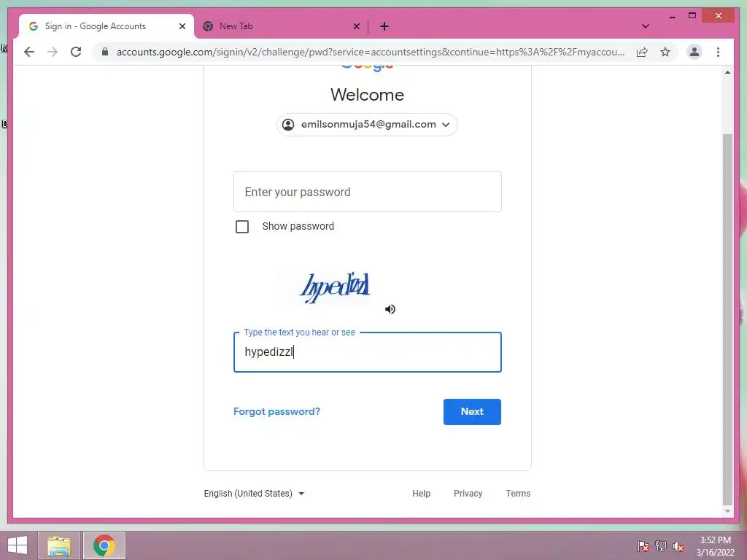Expand the emilsonmuja54@gmail.com account switcher

[368, 125]
